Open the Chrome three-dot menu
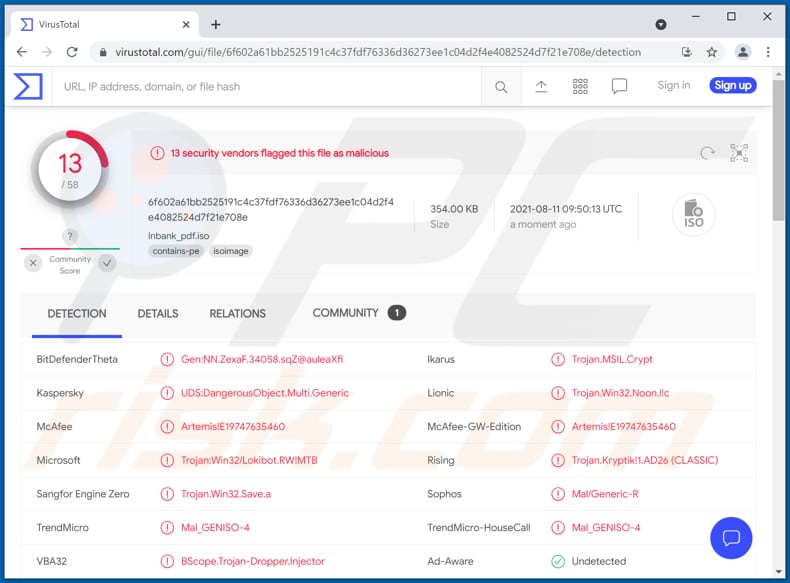This screenshot has height=583, width=790. point(768,52)
